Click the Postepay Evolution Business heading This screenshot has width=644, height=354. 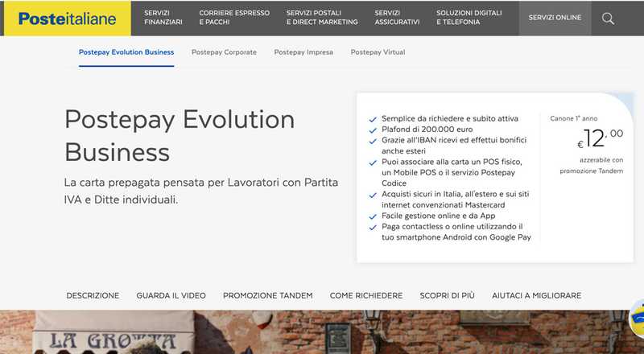click(x=180, y=136)
